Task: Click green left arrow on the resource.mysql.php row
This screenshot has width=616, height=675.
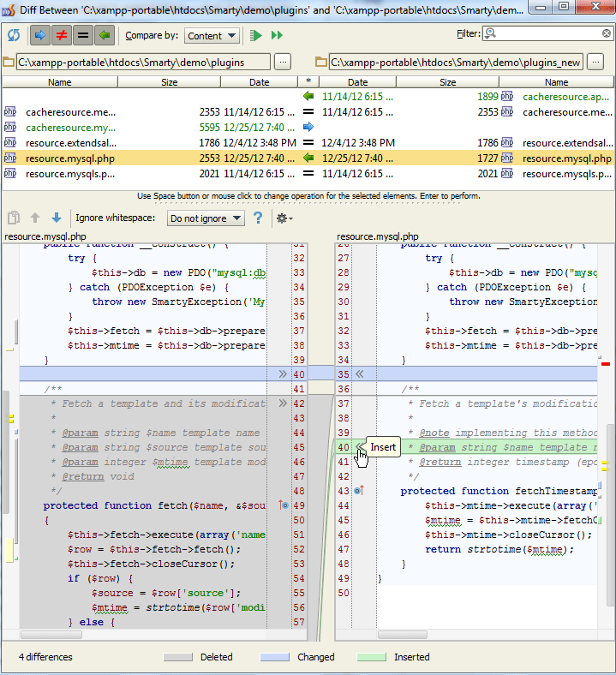Action: click(x=308, y=158)
